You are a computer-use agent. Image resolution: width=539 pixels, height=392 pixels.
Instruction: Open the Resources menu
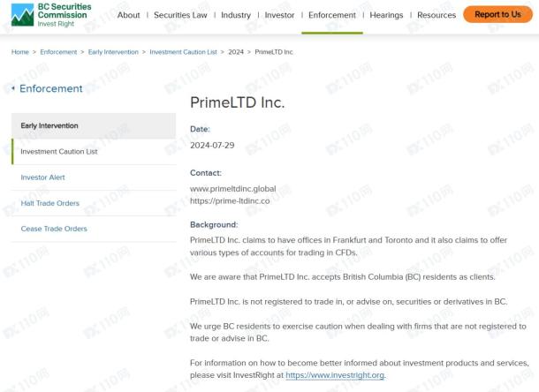(x=437, y=15)
